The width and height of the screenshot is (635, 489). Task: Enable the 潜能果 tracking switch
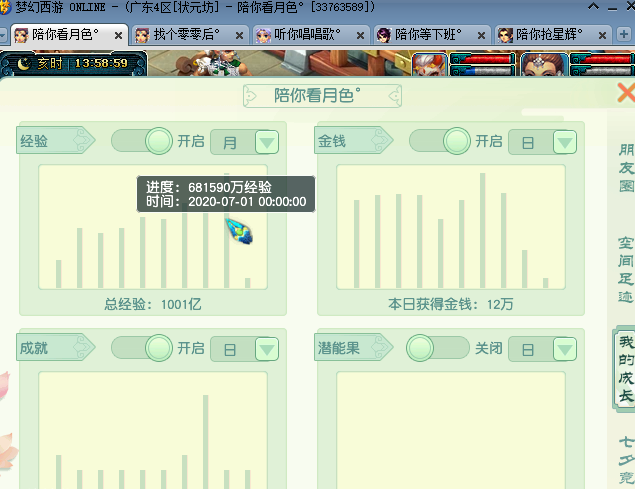[437, 348]
